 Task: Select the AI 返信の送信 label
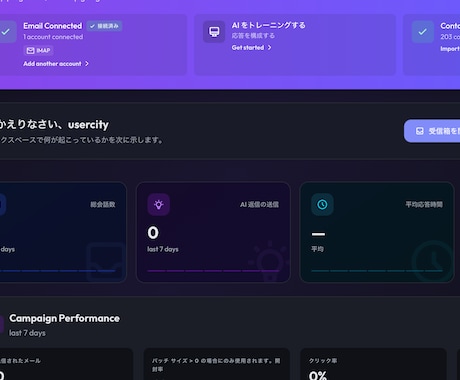click(259, 204)
